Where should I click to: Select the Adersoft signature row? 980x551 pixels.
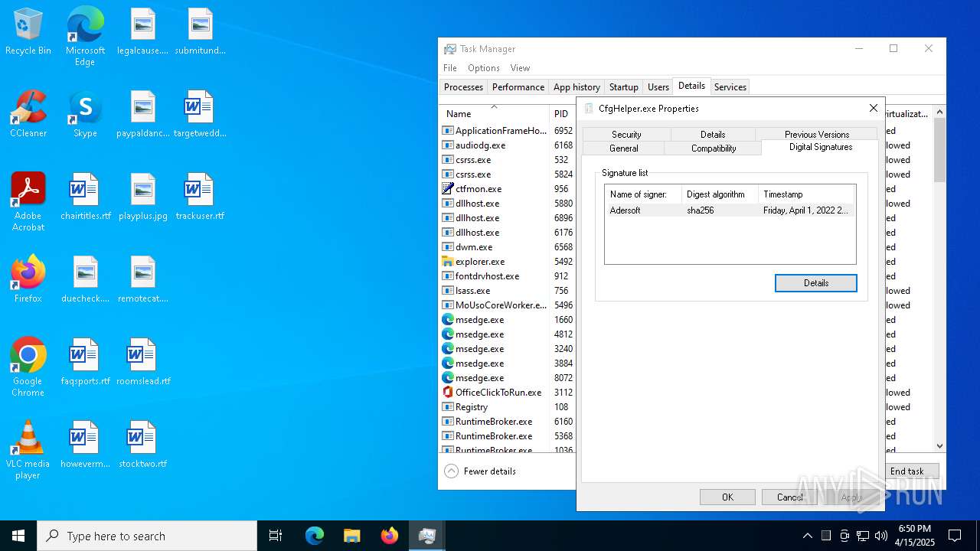pyautogui.click(x=730, y=210)
